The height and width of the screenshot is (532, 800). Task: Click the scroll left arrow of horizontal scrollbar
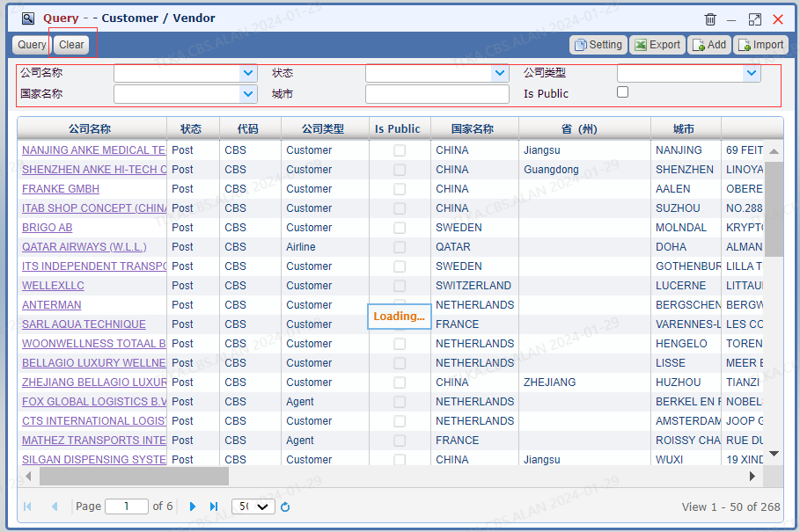pyautogui.click(x=28, y=477)
